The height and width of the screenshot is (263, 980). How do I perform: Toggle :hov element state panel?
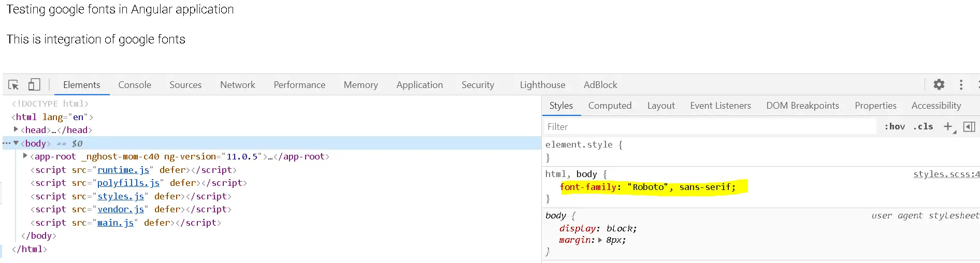895,127
